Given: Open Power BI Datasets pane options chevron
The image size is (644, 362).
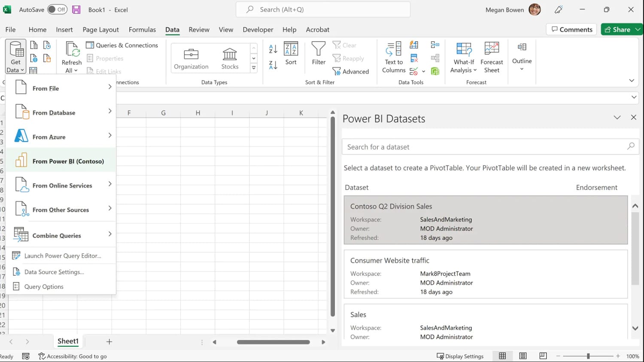Looking at the screenshot, I should [x=617, y=118].
